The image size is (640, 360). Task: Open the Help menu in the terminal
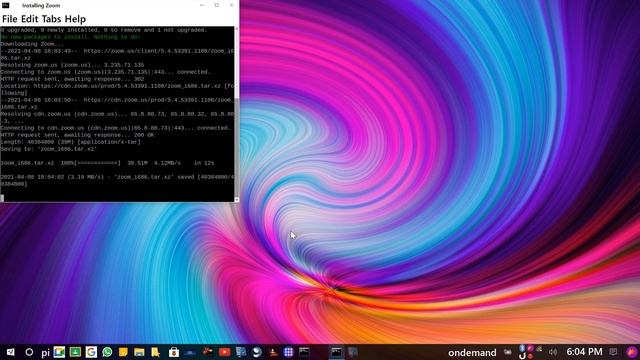pos(76,19)
